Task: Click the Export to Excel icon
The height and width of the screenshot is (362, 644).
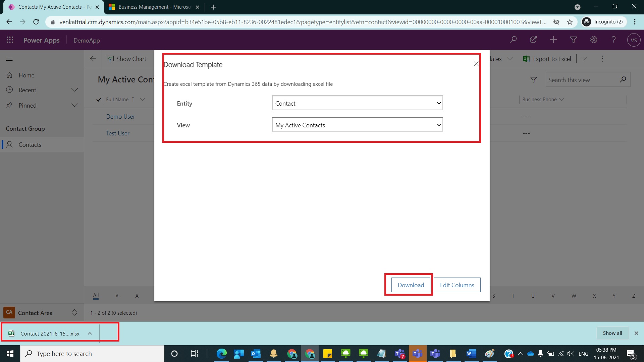Action: coord(526,59)
